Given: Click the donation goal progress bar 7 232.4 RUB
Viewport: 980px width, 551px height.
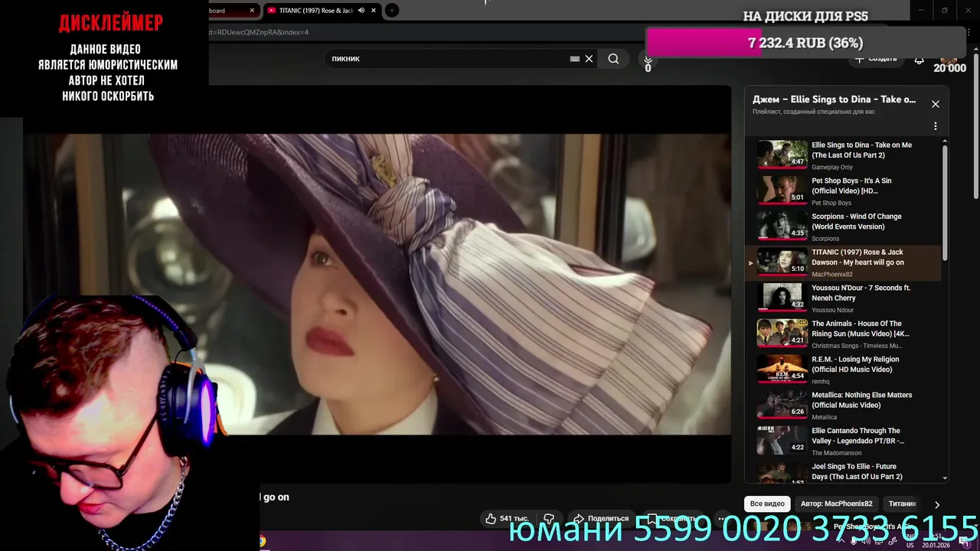Looking at the screenshot, I should [805, 43].
